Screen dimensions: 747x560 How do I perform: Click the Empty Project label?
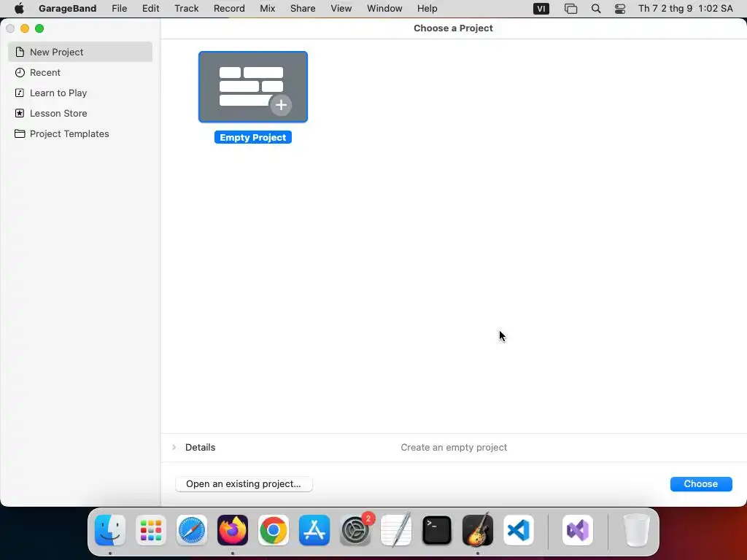253,138
